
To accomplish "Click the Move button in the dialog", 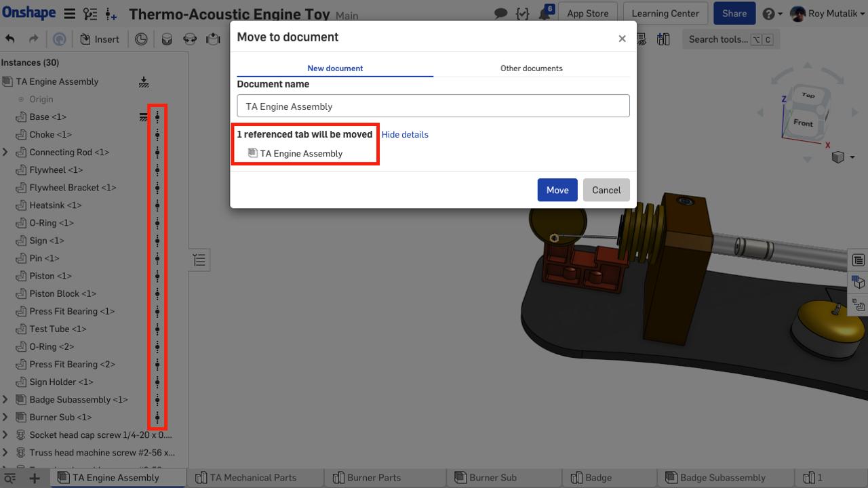I will pyautogui.click(x=557, y=190).
